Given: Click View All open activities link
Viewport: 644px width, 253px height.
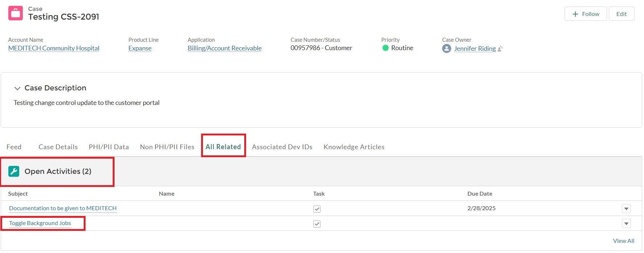Looking at the screenshot, I should [x=624, y=241].
